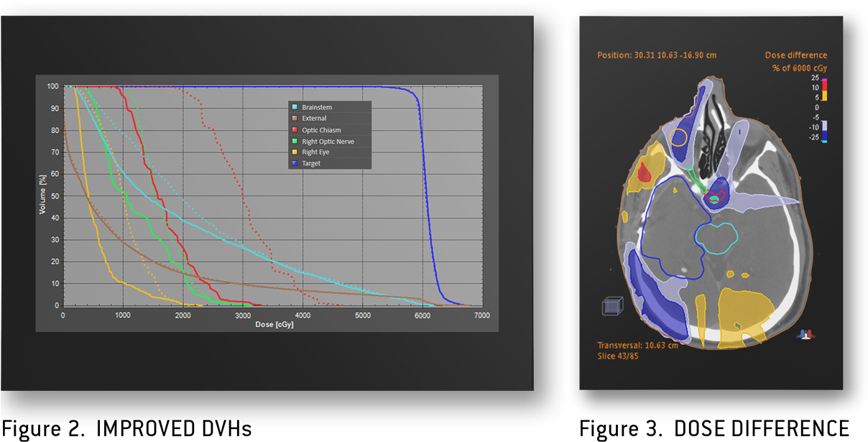Click the '3000' dose axis tick
The width and height of the screenshot is (868, 442).
pyautogui.click(x=243, y=316)
